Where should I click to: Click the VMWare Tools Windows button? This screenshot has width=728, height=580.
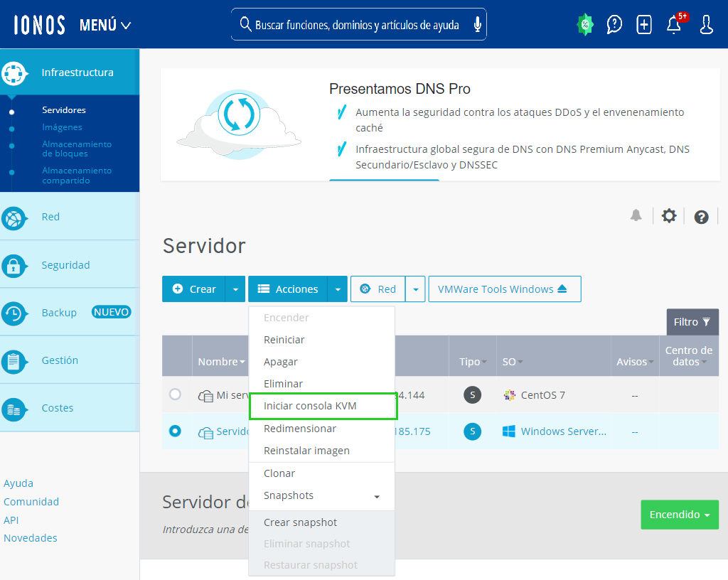[504, 289]
